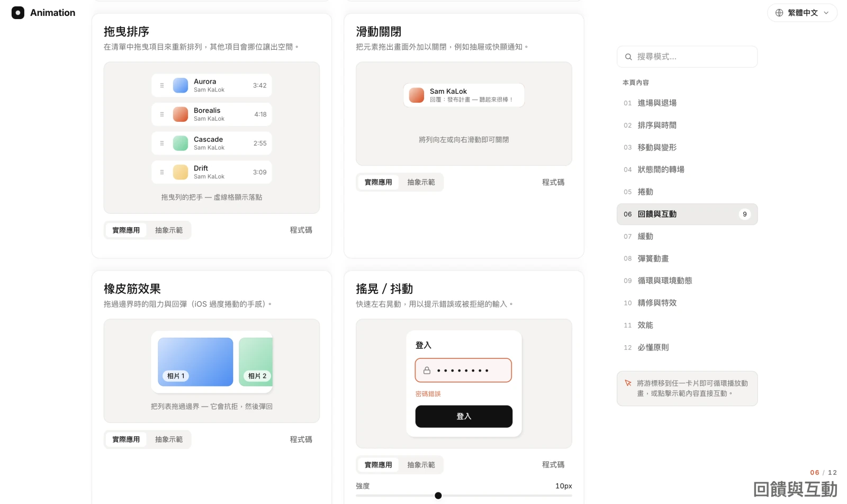Viewport: 847px width, 504px height.
Task: Go to section 08 彈簧動畫
Action: pos(687,259)
